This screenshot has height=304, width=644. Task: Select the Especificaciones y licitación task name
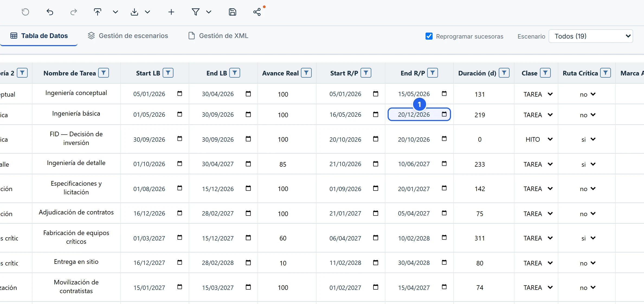pos(76,188)
